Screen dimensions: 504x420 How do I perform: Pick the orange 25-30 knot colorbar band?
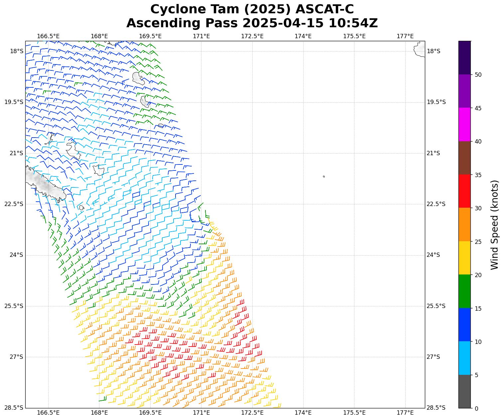tap(464, 224)
